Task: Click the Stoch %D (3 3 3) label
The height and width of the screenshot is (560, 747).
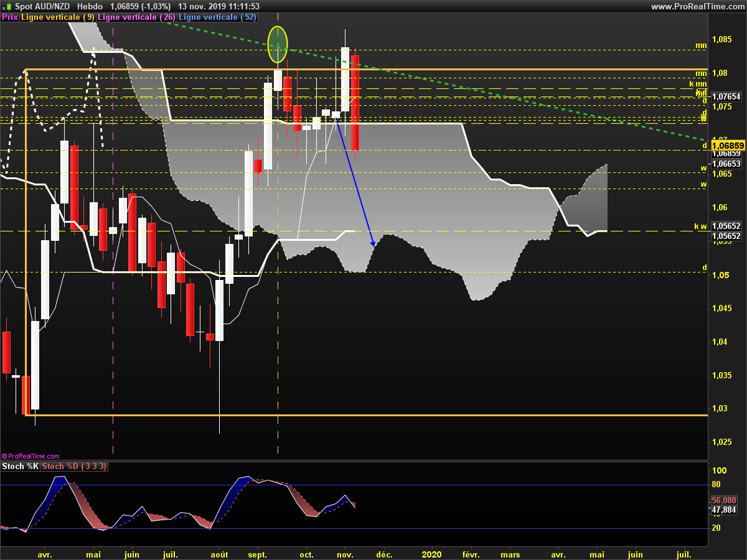Action: [75, 466]
